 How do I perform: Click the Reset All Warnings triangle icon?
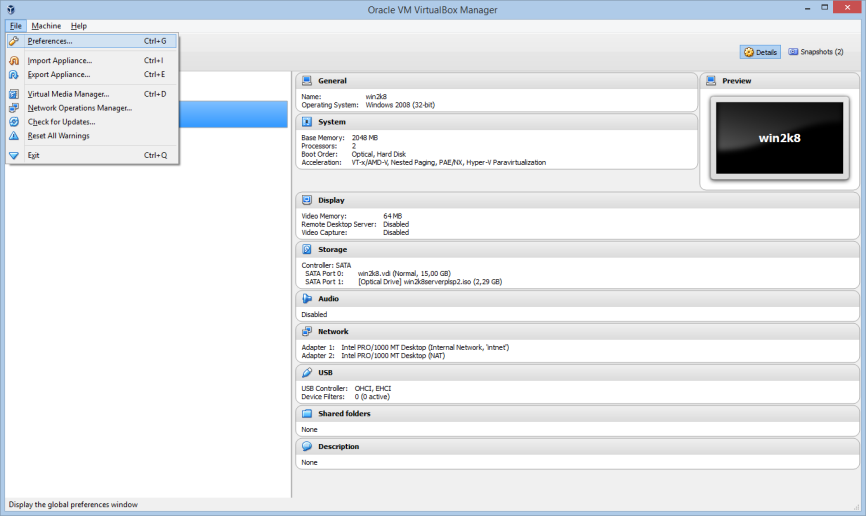click(14, 135)
